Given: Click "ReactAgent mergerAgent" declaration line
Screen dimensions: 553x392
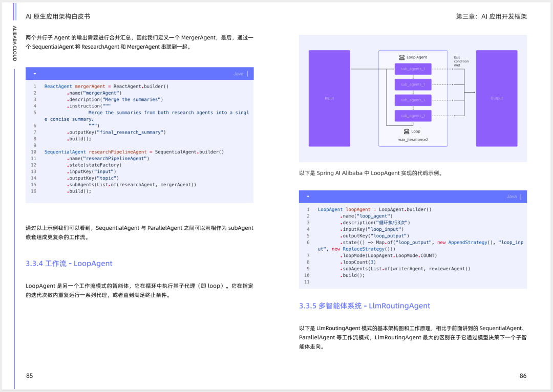Looking at the screenshot, I should (107, 86).
